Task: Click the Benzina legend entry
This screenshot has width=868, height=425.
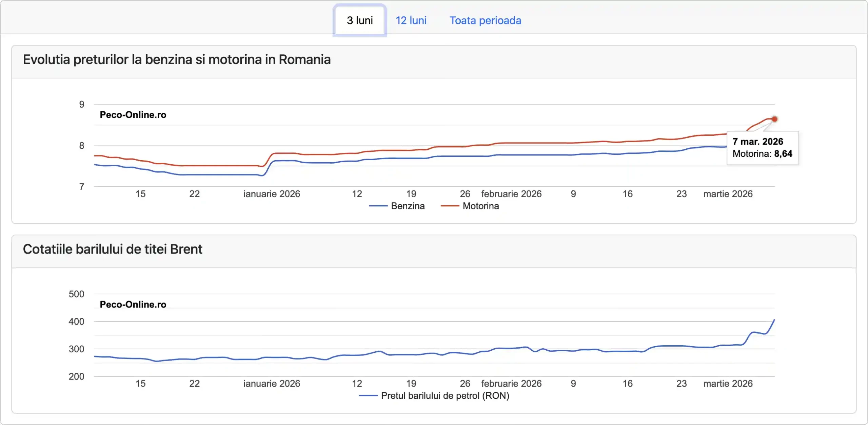Action: (x=408, y=206)
